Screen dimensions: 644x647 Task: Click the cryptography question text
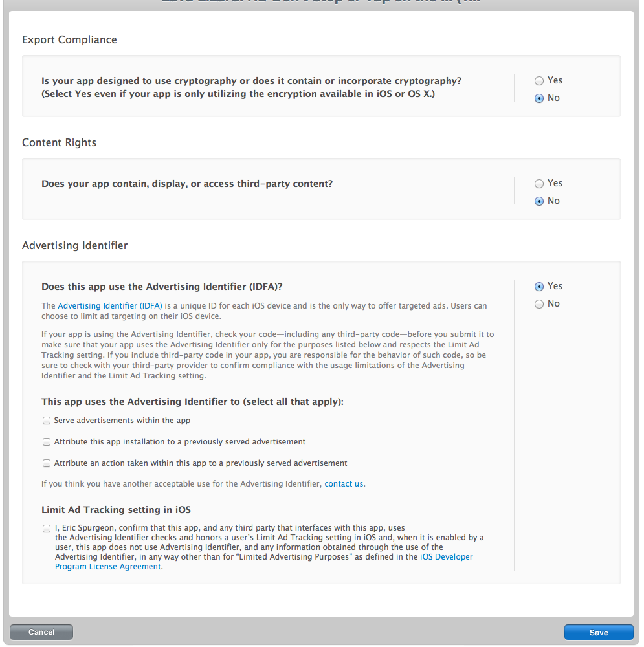(251, 87)
